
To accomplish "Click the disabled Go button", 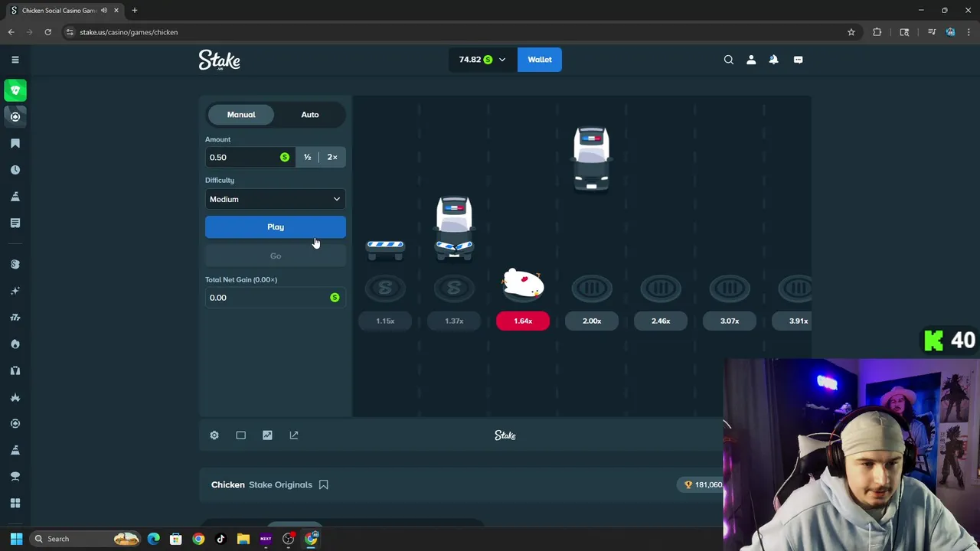I will 276,256.
